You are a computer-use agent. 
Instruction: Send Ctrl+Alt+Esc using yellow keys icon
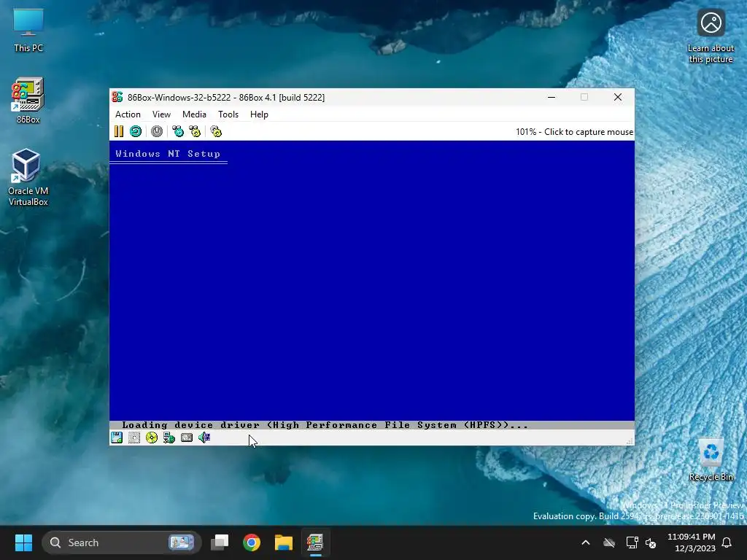195,131
